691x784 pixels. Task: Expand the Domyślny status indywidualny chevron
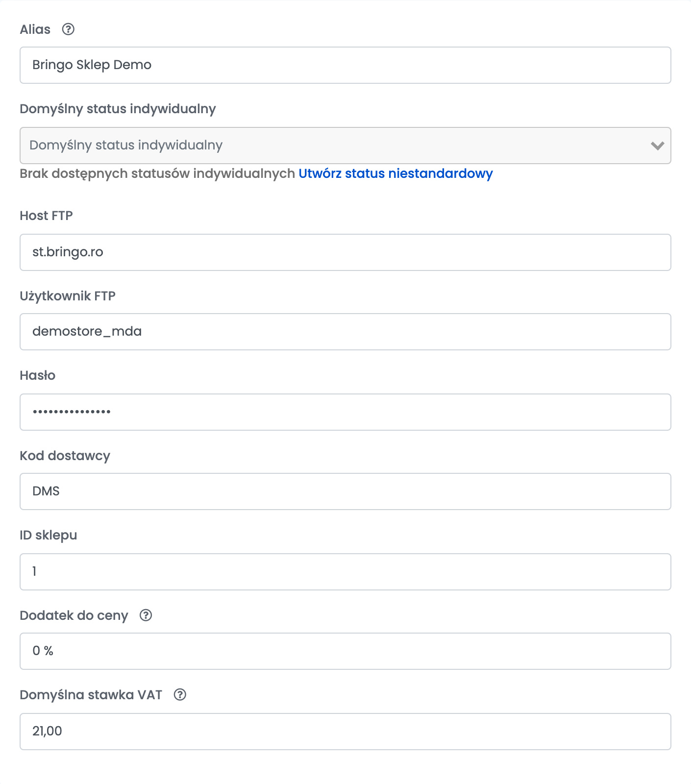657,146
